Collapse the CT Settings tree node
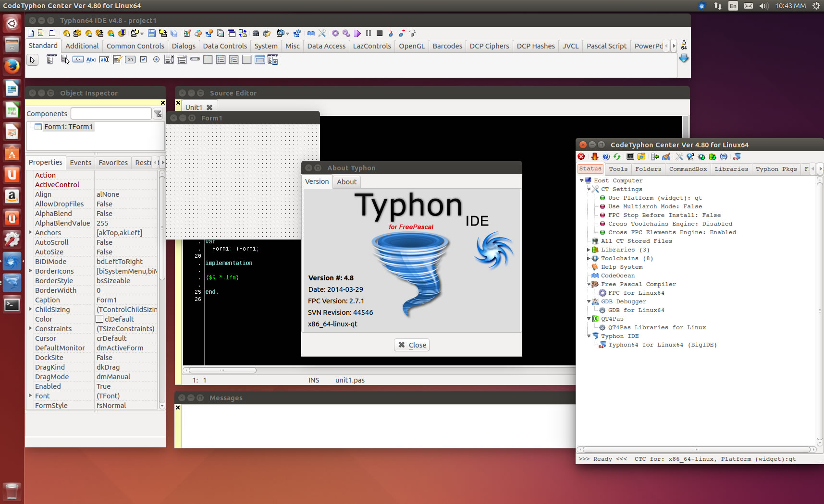Image resolution: width=824 pixels, height=504 pixels. (589, 189)
